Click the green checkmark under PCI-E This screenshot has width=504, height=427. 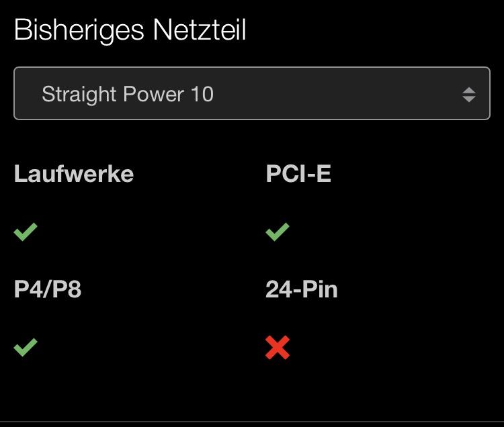[x=277, y=232]
